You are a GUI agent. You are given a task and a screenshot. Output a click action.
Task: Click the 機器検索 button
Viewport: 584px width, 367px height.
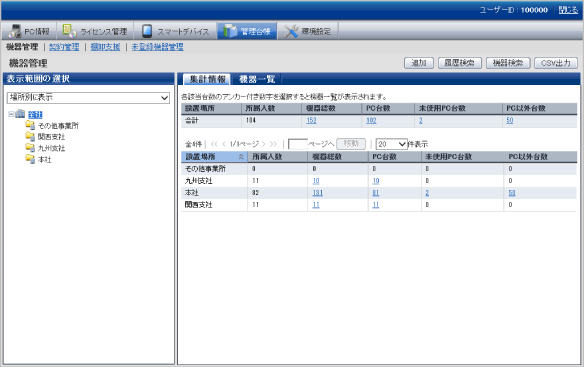tap(508, 63)
